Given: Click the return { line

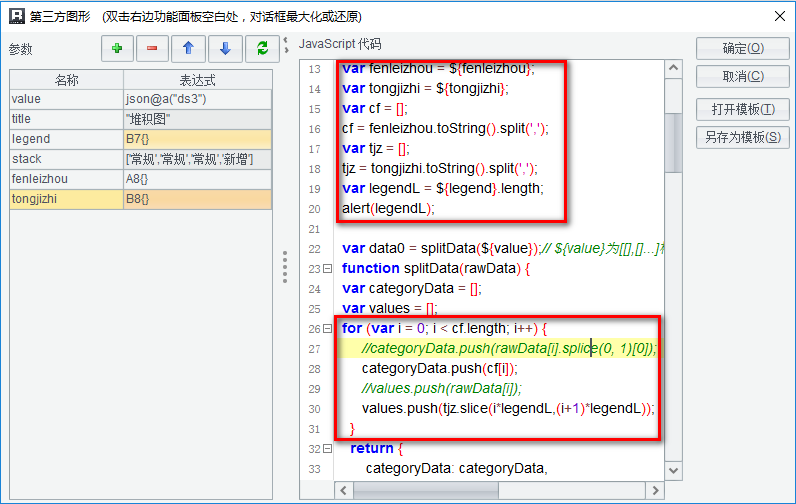Looking at the screenshot, I should [x=377, y=449].
